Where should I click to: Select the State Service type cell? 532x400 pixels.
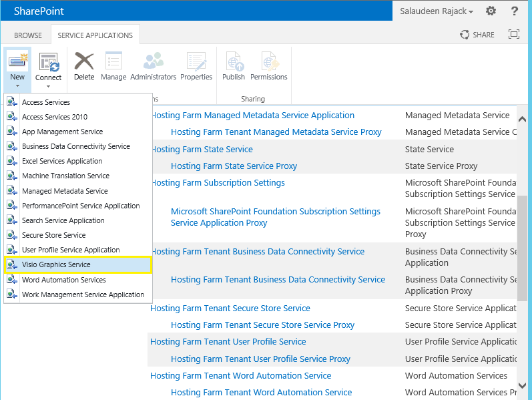(x=429, y=149)
